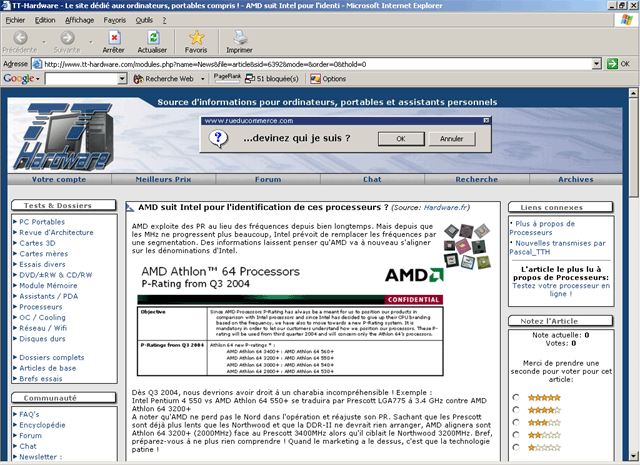
Task: Open the Cartes mères link
Action: click(44, 254)
